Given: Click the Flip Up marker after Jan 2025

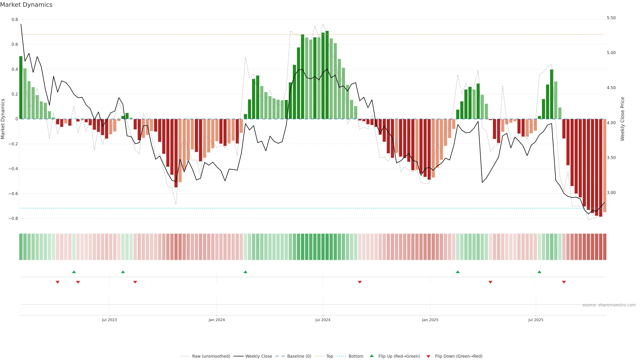Looking at the screenshot, I should [458, 272].
